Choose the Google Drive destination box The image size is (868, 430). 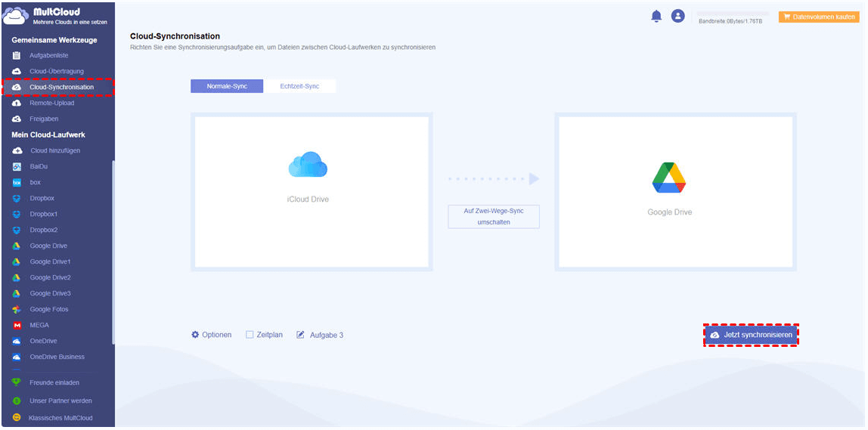click(675, 192)
